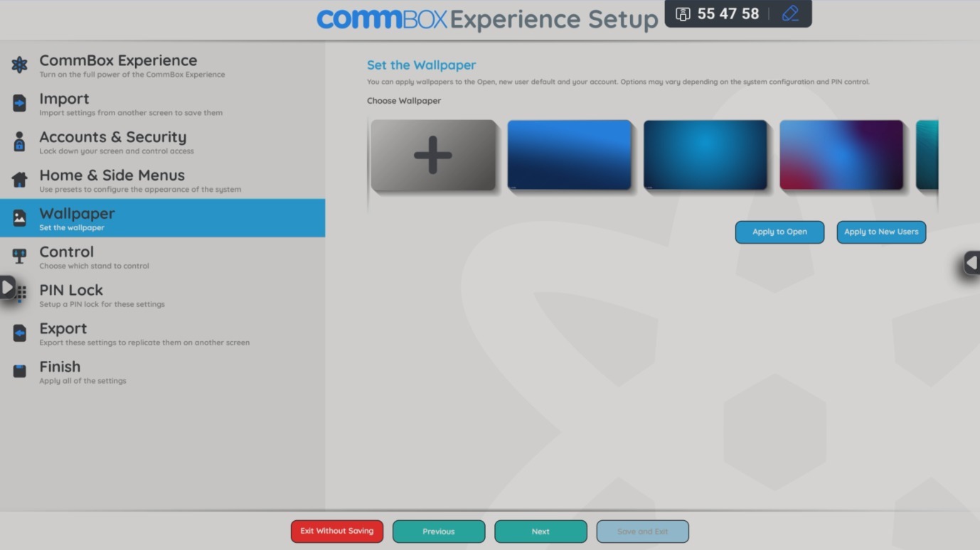980x550 pixels.
Task: Choose the red and blue gradient wallpaper
Action: tap(841, 156)
